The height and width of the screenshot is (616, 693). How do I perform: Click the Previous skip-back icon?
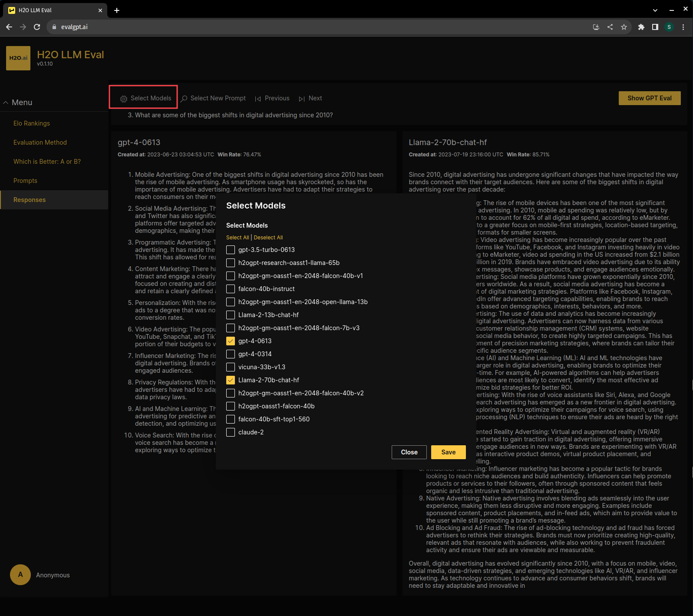coord(258,99)
